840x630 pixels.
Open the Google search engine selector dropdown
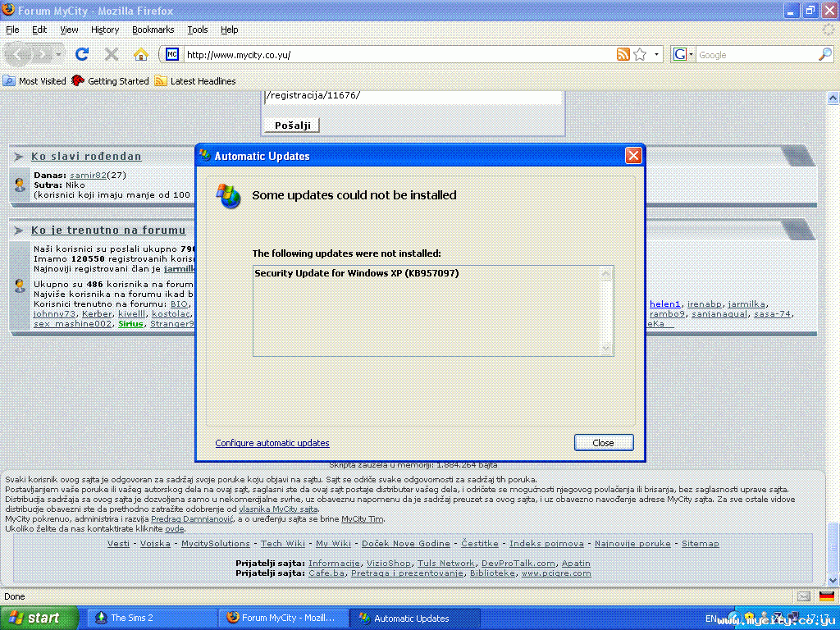point(683,55)
